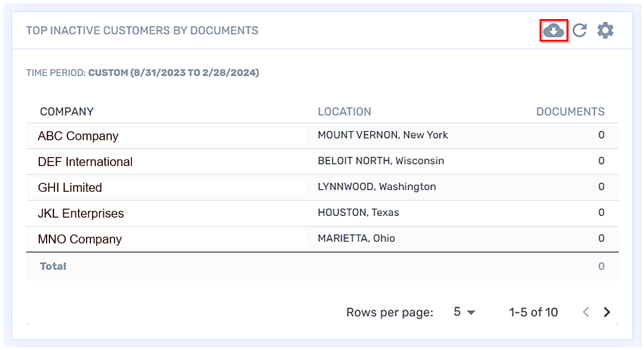Image resolution: width=644 pixels, height=350 pixels.
Task: Open widget settings gear
Action: tap(605, 30)
